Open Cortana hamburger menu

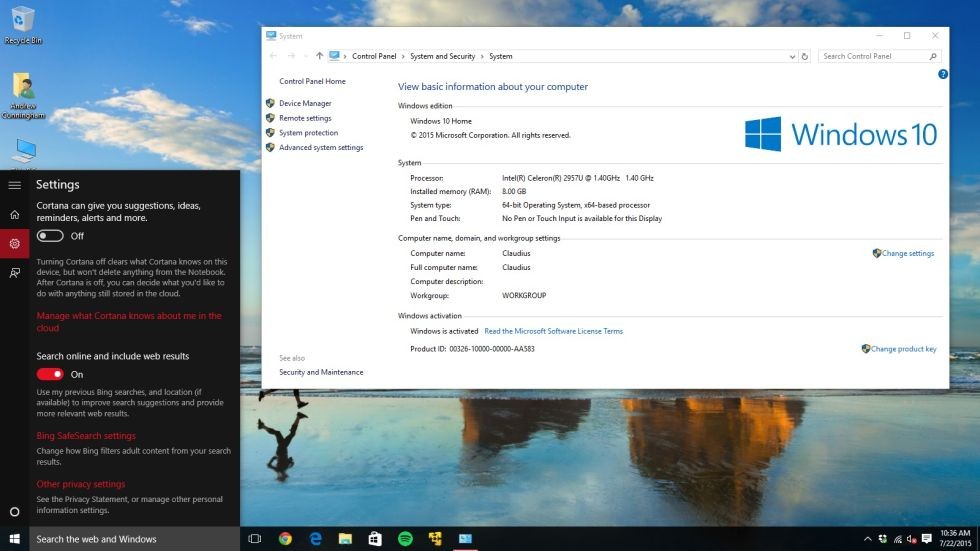click(x=14, y=185)
